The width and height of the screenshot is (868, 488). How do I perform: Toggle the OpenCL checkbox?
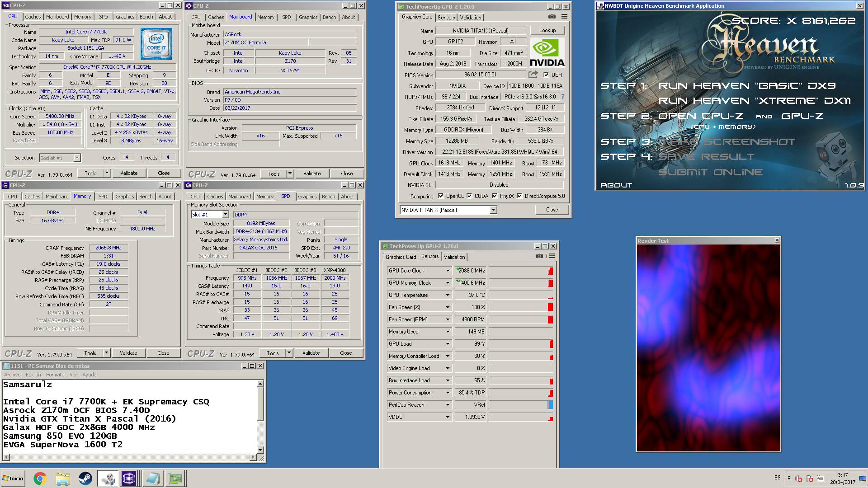(441, 196)
